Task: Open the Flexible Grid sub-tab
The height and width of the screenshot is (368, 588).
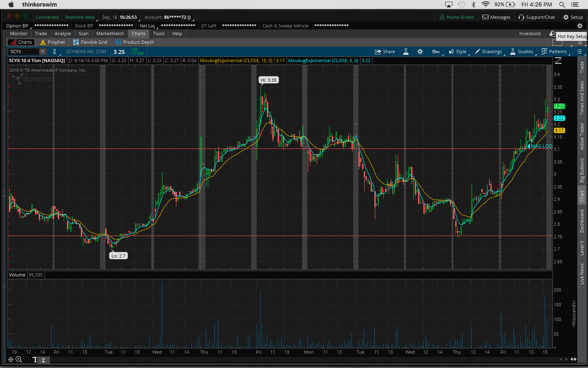Action: click(x=90, y=42)
